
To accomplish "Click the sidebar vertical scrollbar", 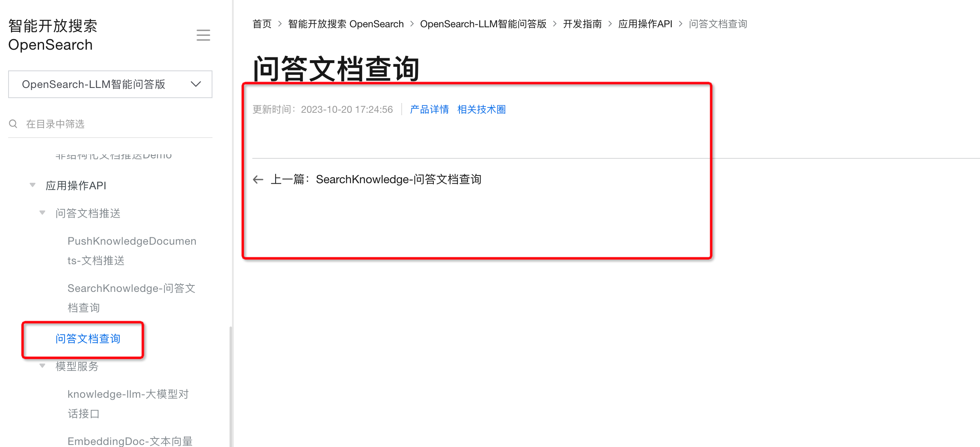I will tap(231, 387).
